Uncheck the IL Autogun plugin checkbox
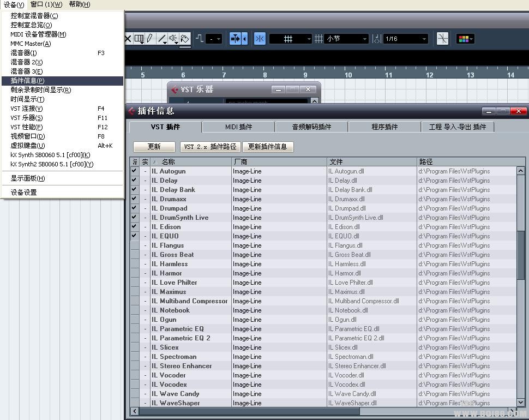Viewport: 529px width, 420px height. [134, 171]
